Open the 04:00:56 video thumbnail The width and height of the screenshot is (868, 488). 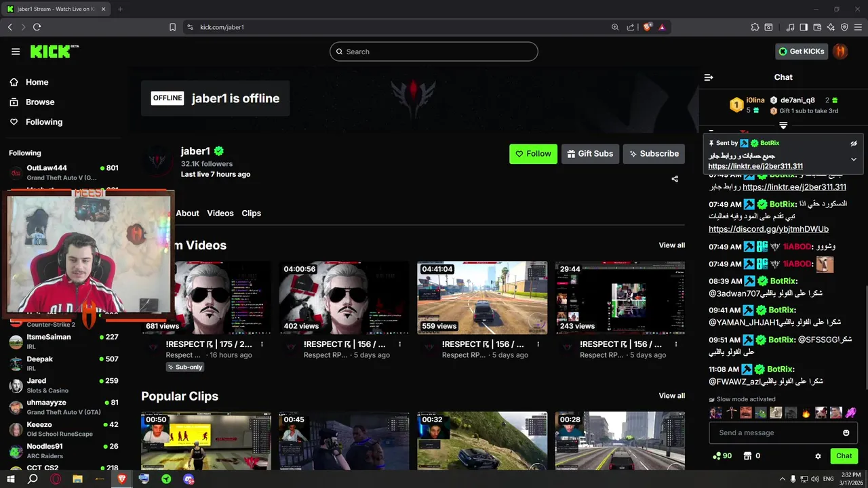(344, 298)
